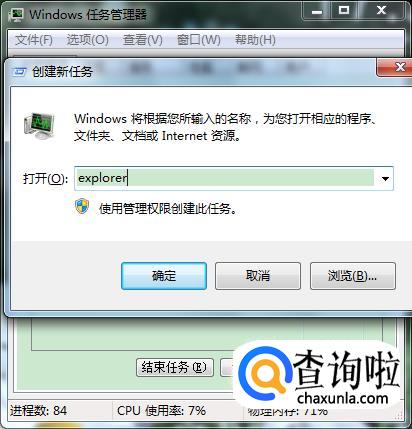Minimize the Windows 任务管理器 window

coord(317,11)
